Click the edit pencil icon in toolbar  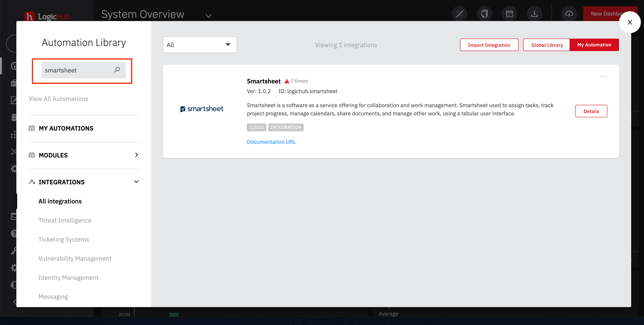459,13
